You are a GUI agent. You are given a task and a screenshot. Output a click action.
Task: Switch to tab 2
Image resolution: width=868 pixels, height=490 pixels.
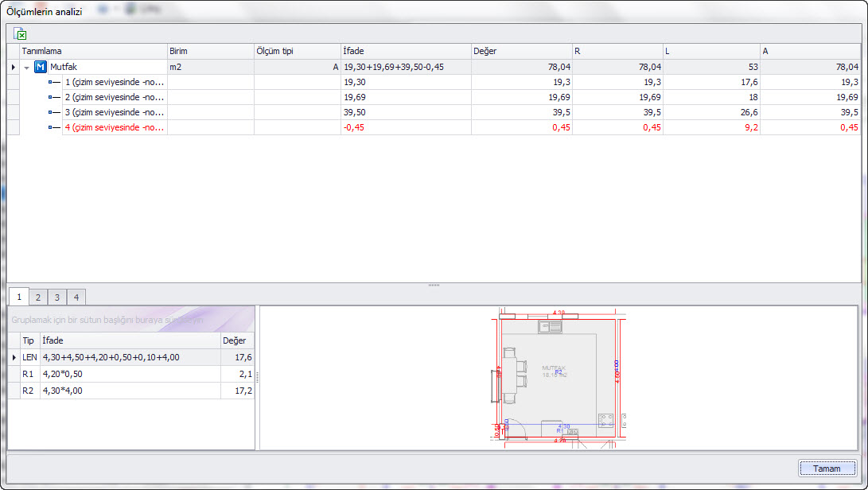point(37,297)
